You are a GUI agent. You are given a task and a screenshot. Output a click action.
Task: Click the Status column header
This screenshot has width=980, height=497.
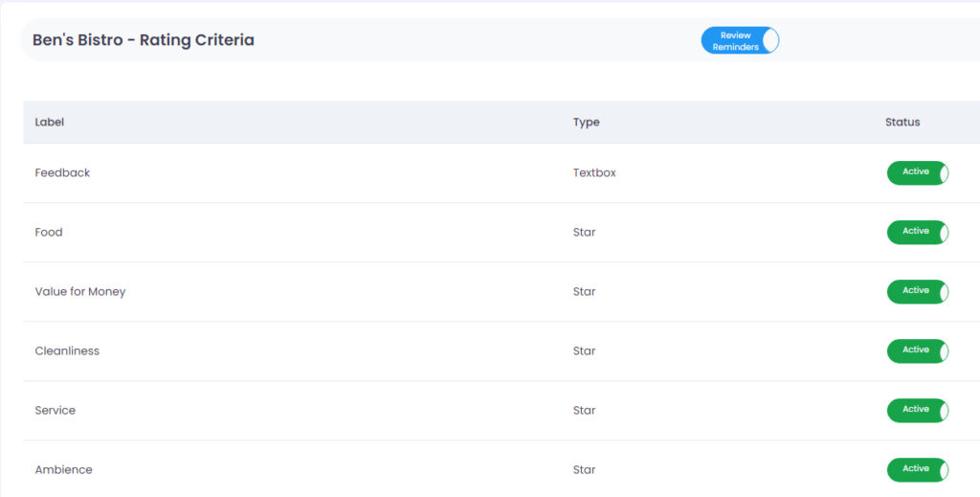pyautogui.click(x=902, y=122)
